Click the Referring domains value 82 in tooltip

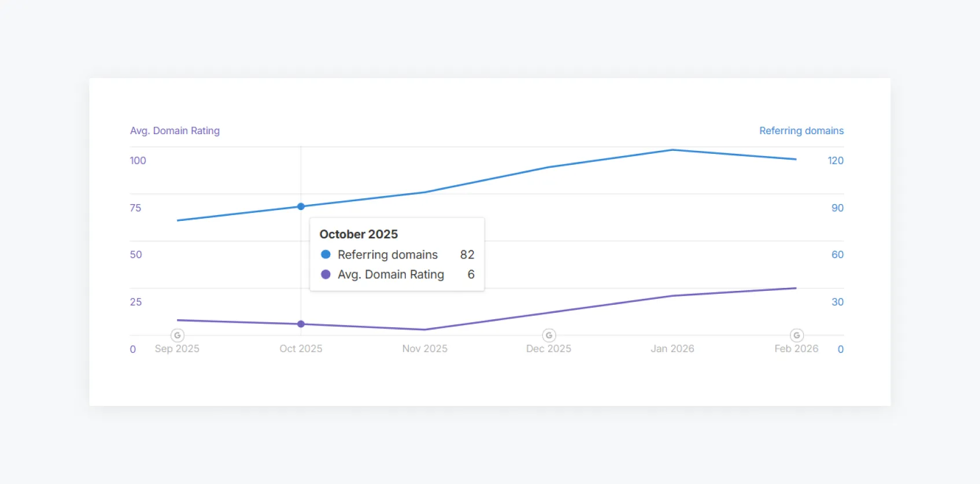[467, 255]
